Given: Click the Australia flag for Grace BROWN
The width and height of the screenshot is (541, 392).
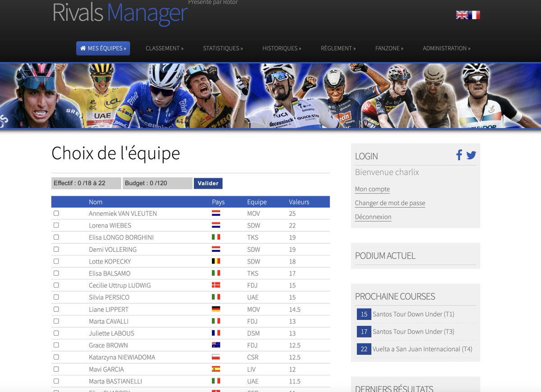Looking at the screenshot, I should pyautogui.click(x=216, y=345).
